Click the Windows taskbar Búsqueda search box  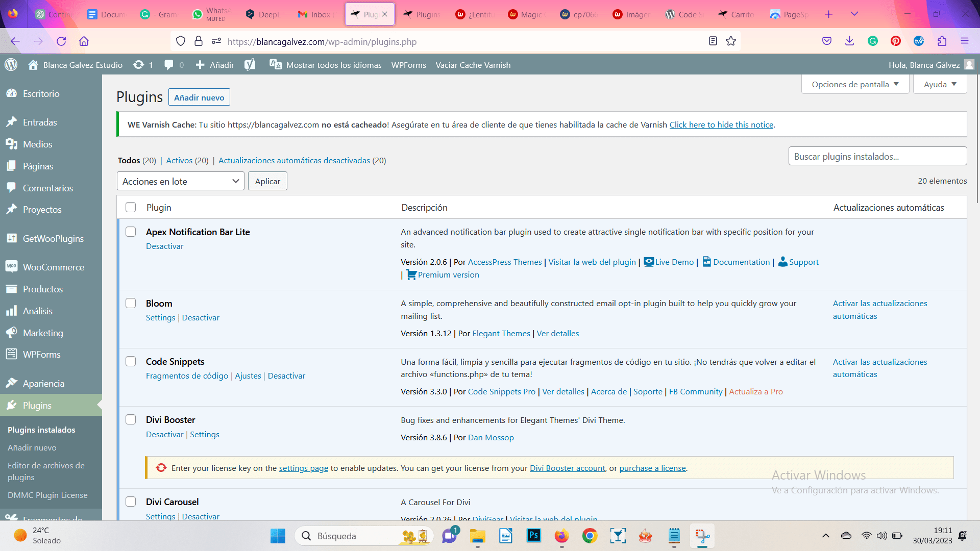pos(363,536)
